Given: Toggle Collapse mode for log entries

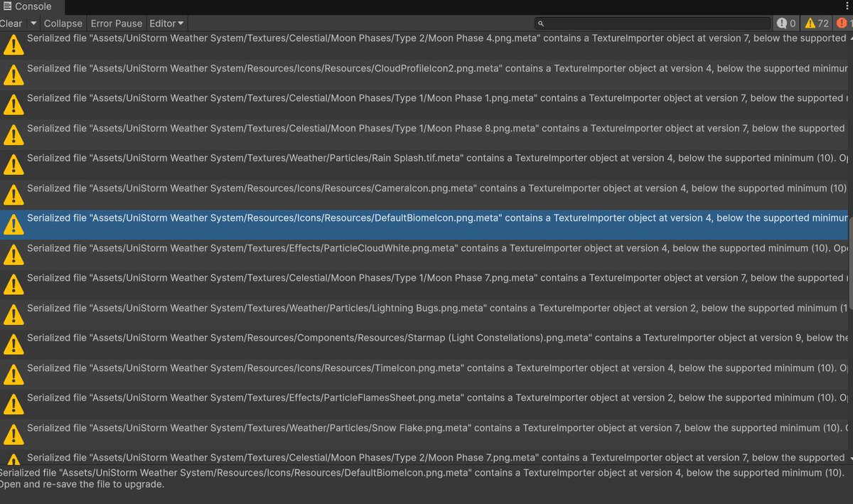Looking at the screenshot, I should click(63, 23).
